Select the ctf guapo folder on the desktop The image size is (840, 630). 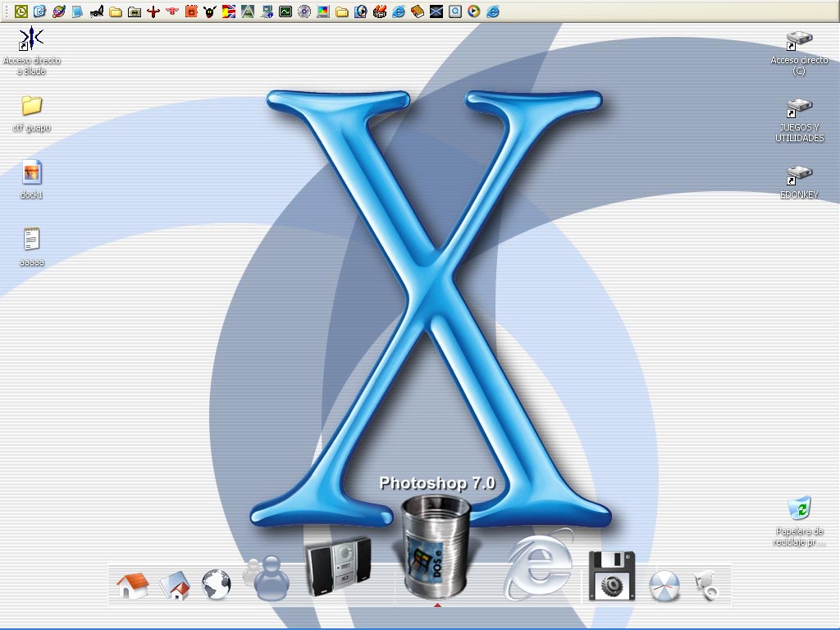(x=32, y=113)
